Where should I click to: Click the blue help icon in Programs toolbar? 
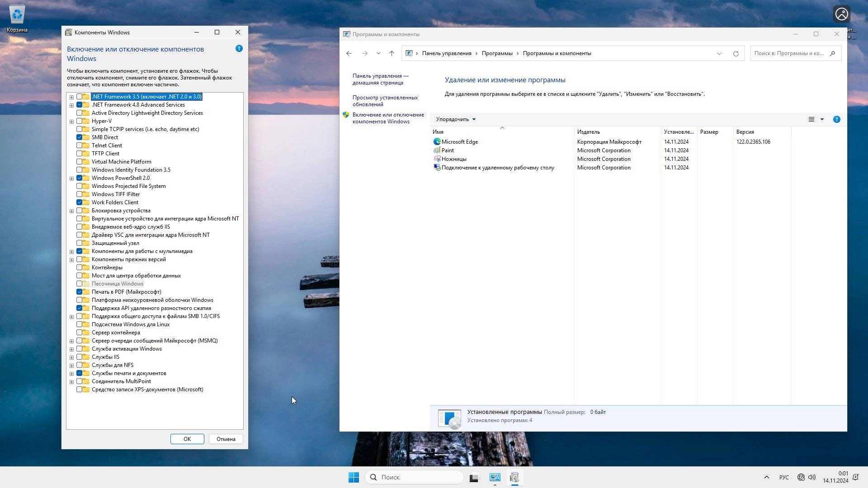click(836, 119)
